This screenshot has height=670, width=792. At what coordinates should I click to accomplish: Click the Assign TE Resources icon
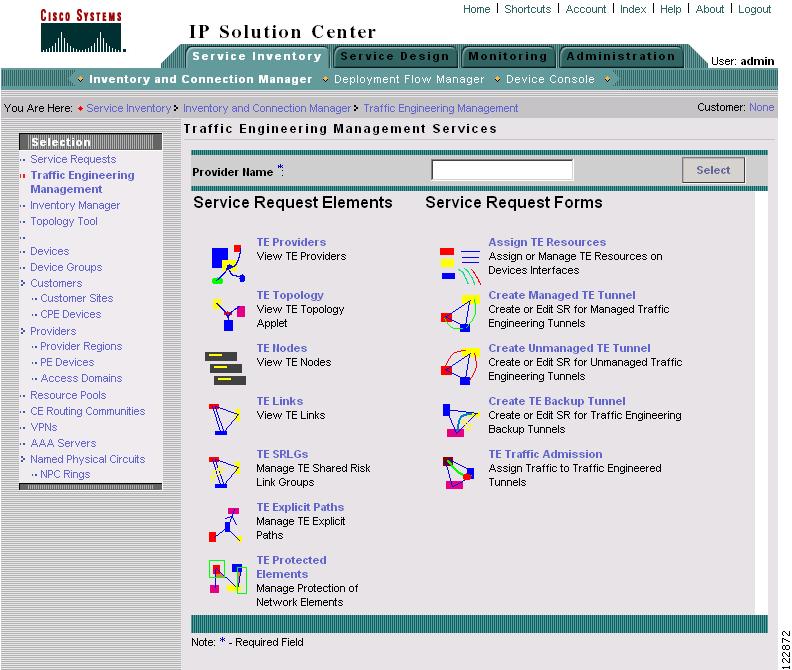460,266
